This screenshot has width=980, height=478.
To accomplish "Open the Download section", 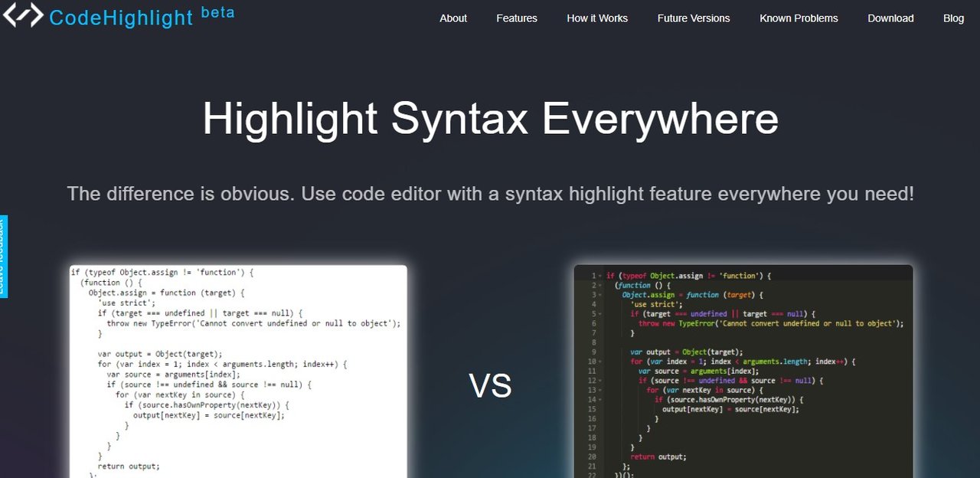I will coord(890,18).
